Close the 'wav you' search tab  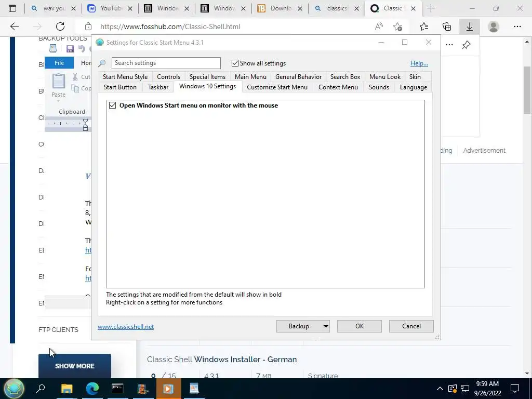tap(73, 9)
